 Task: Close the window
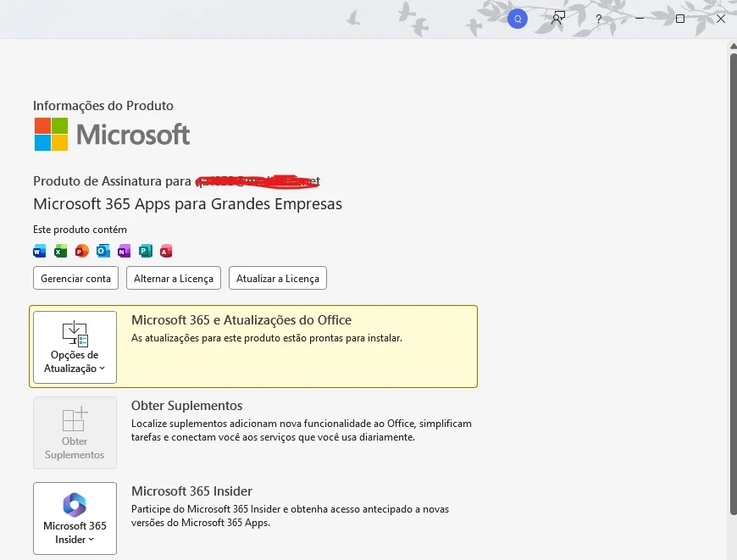coord(721,19)
